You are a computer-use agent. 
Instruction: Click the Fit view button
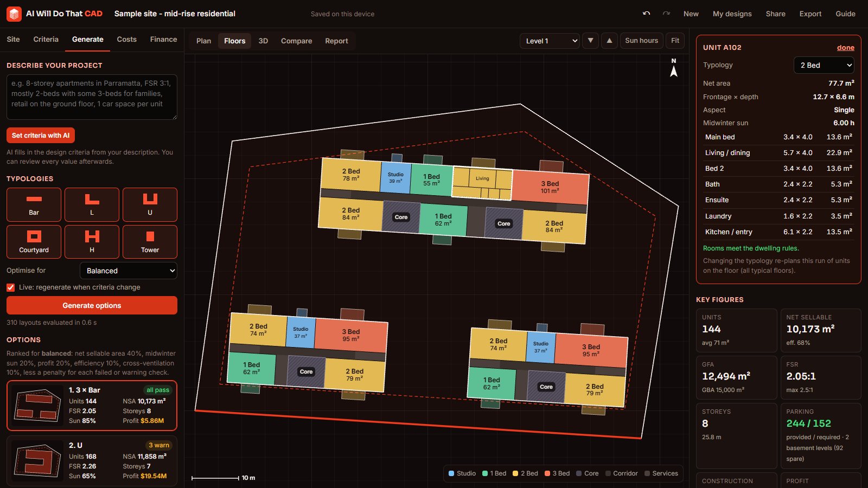[x=675, y=41]
